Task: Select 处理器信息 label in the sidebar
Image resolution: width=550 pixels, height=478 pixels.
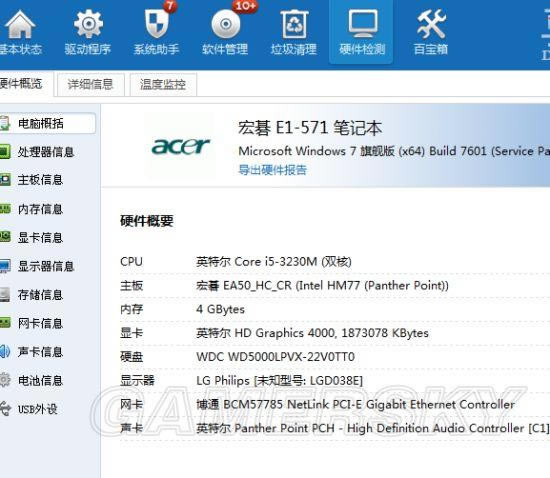Action: tap(46, 152)
